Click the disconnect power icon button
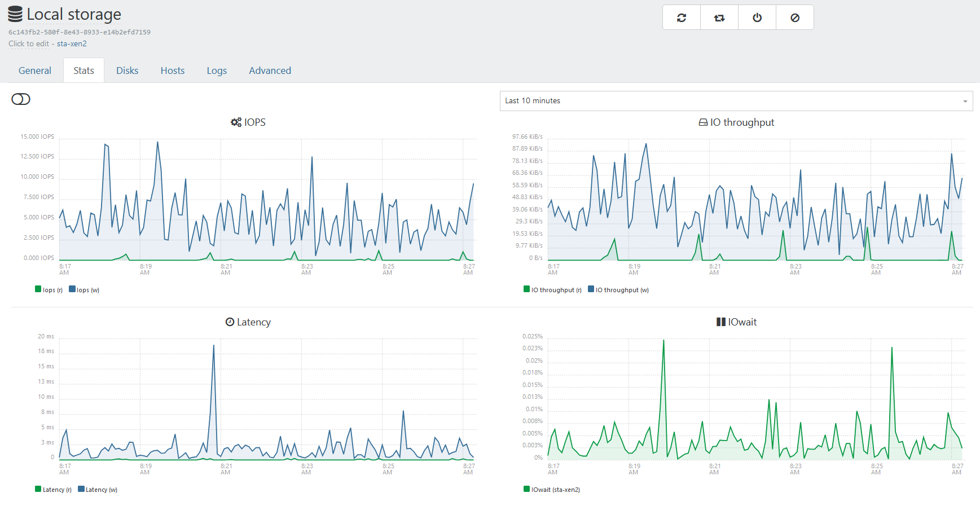Viewport: 980px width, 506px height. pos(757,17)
